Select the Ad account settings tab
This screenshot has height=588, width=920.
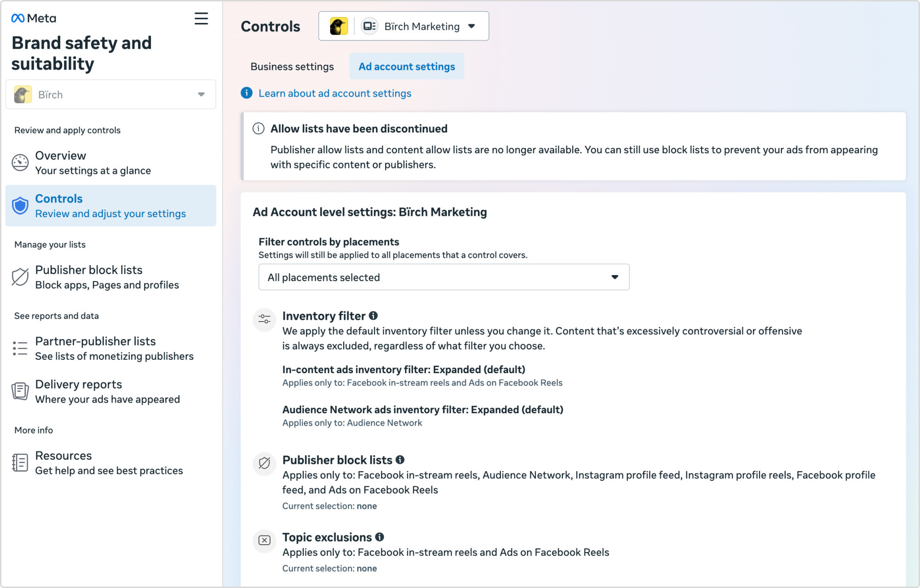[407, 67]
